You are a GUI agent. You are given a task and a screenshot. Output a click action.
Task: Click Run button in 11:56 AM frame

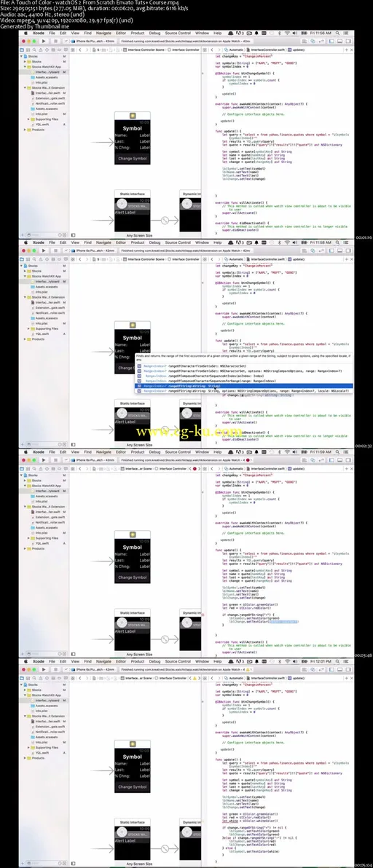[x=43, y=41]
